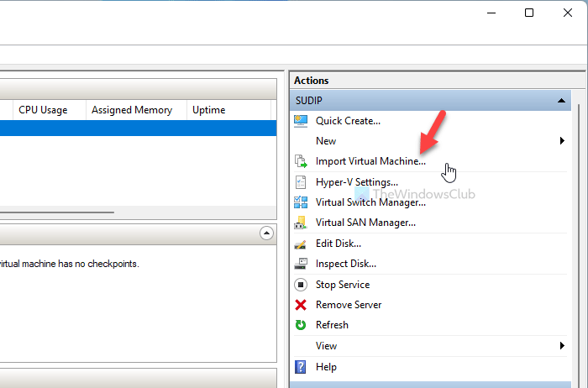The width and height of the screenshot is (588, 388).
Task: Click the Stop Service icon
Action: tap(302, 285)
